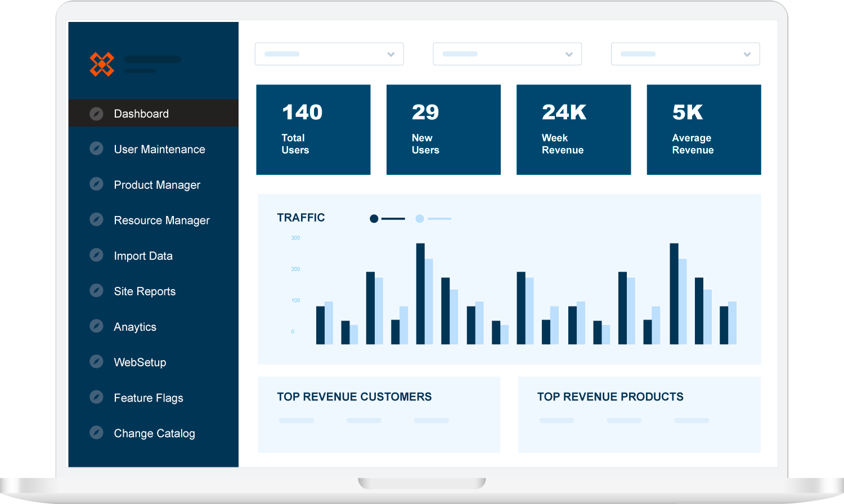Click the compass icon beside Feature Flags
Viewport: 844px width, 504px height.
tap(97, 397)
